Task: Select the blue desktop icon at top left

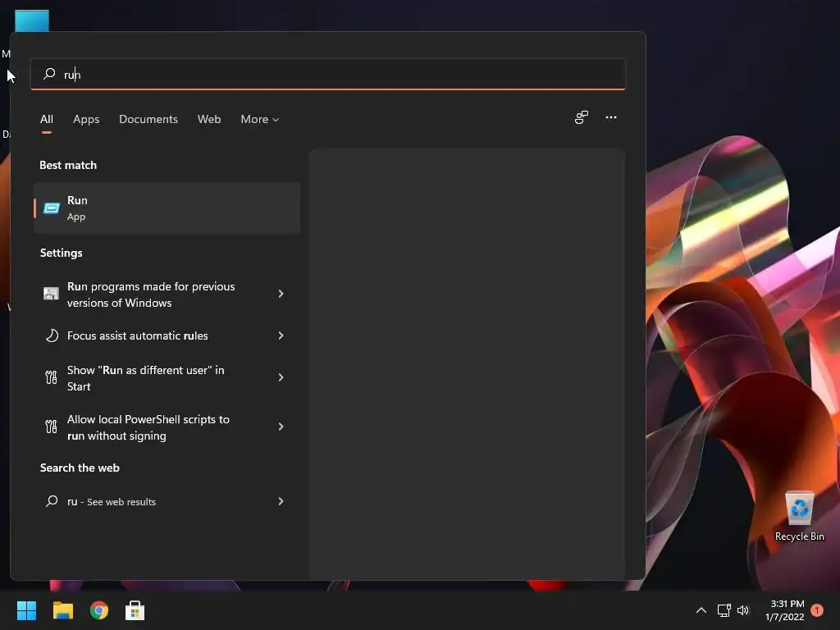Action: tap(32, 21)
